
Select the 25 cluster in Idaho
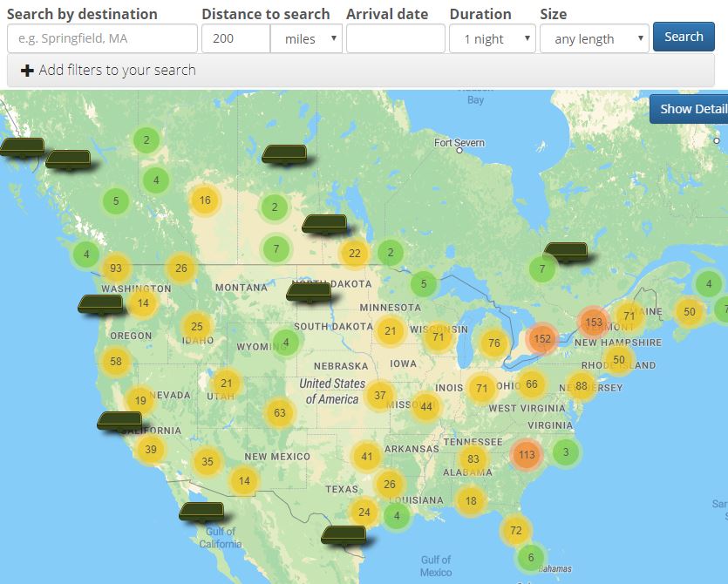click(197, 326)
